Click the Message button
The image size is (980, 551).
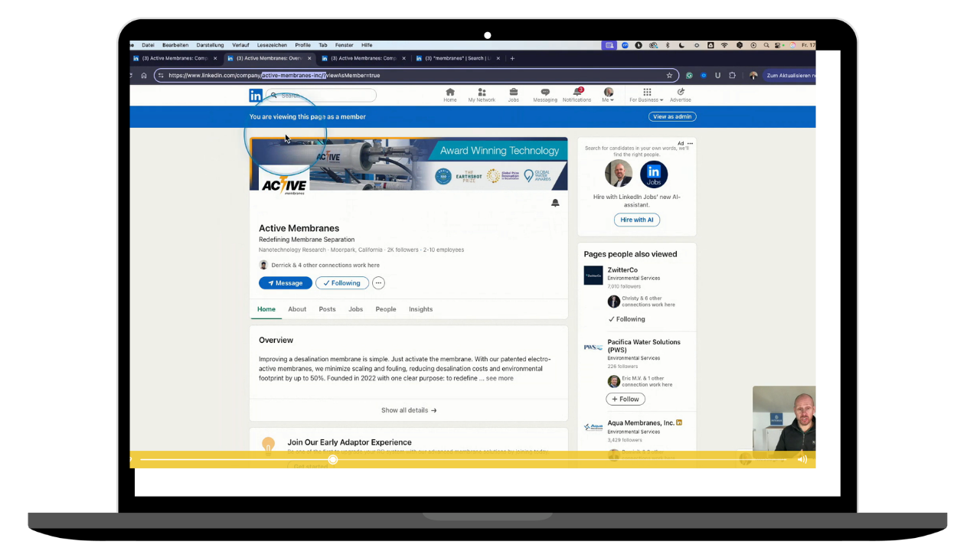coord(286,283)
